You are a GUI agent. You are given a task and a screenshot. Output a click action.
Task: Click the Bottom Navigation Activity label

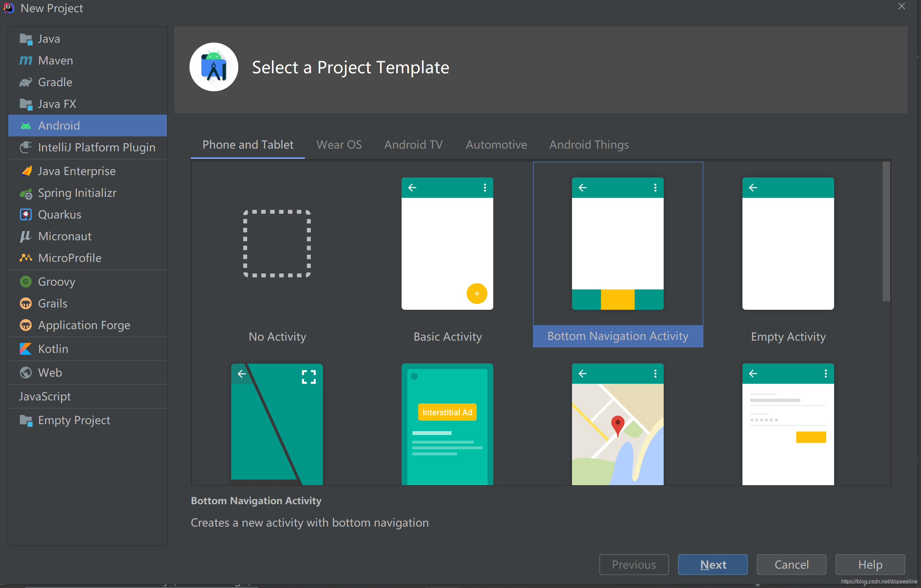(x=618, y=336)
